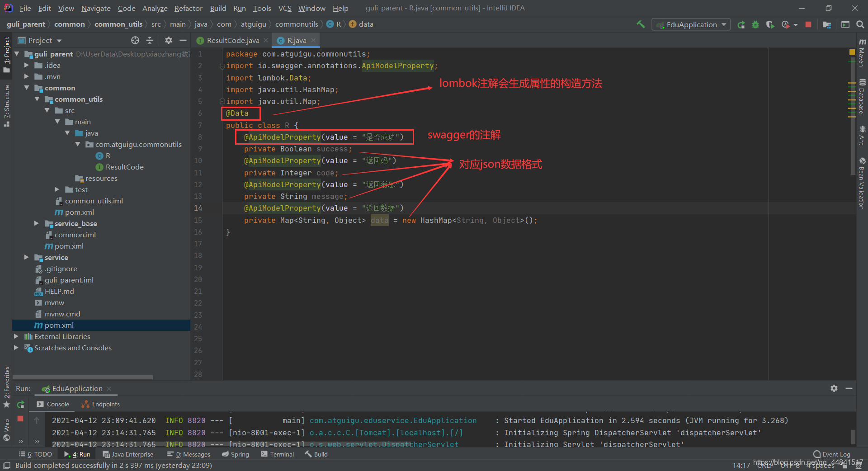Expand the .mvn folder
Viewport: 868px width, 471px height.
tap(27, 76)
